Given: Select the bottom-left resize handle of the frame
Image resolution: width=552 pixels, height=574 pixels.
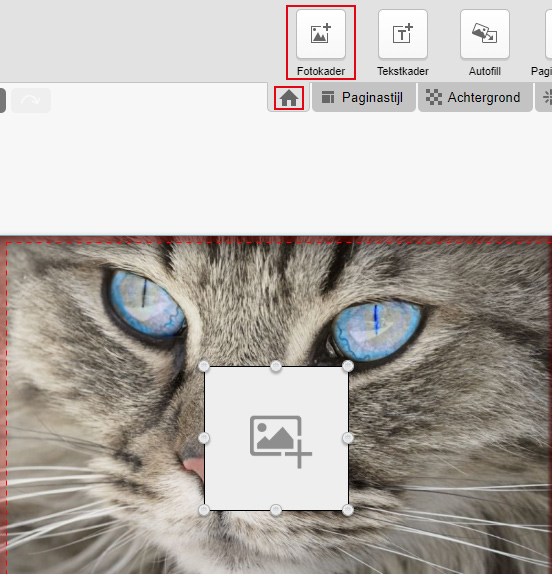Looking at the screenshot, I should [204, 510].
